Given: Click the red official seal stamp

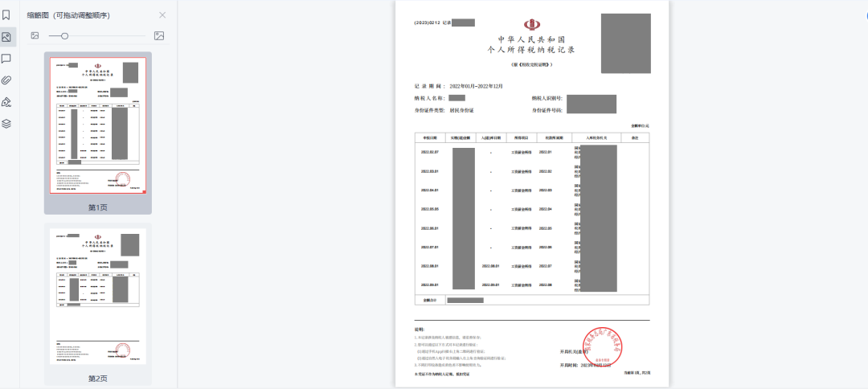Looking at the screenshot, I should (602, 349).
